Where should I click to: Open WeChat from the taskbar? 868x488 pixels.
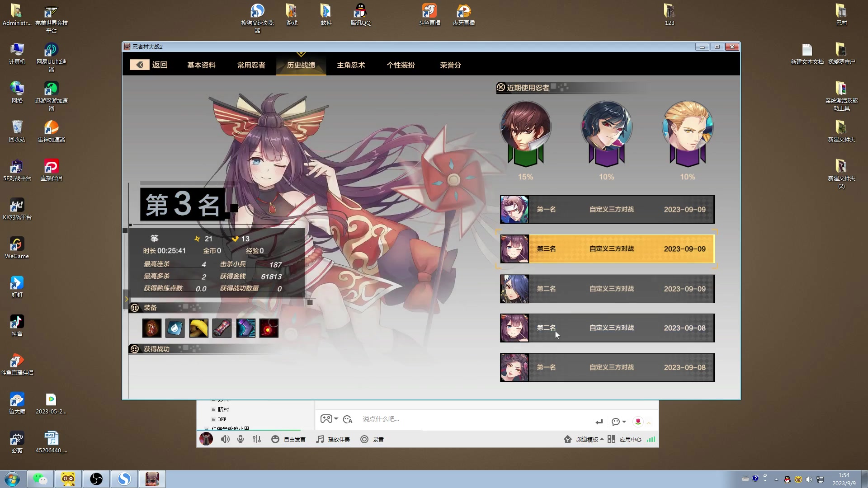pos(40,479)
